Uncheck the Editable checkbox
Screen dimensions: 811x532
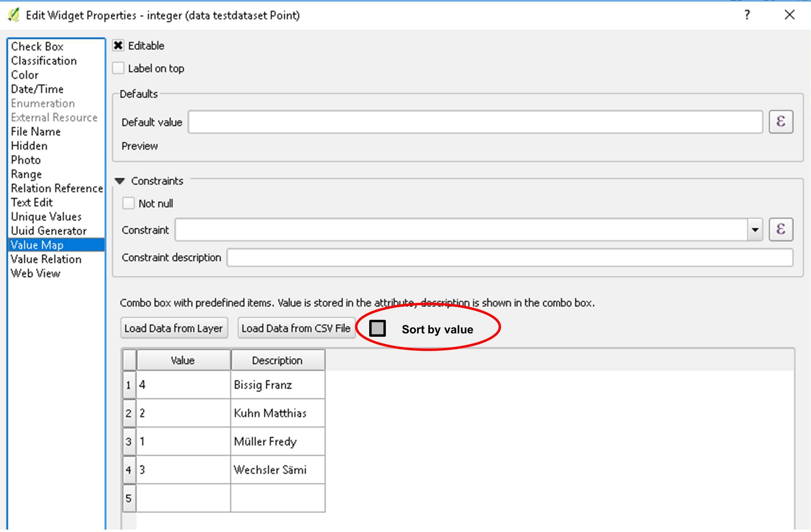pos(118,45)
